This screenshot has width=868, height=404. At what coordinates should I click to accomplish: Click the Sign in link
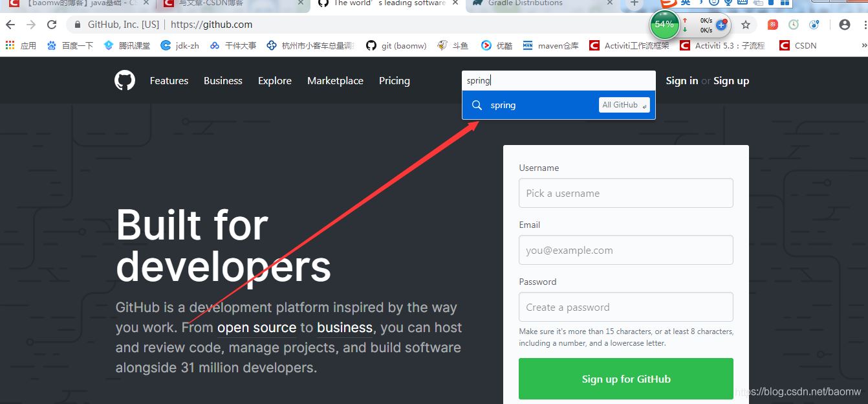(x=682, y=81)
